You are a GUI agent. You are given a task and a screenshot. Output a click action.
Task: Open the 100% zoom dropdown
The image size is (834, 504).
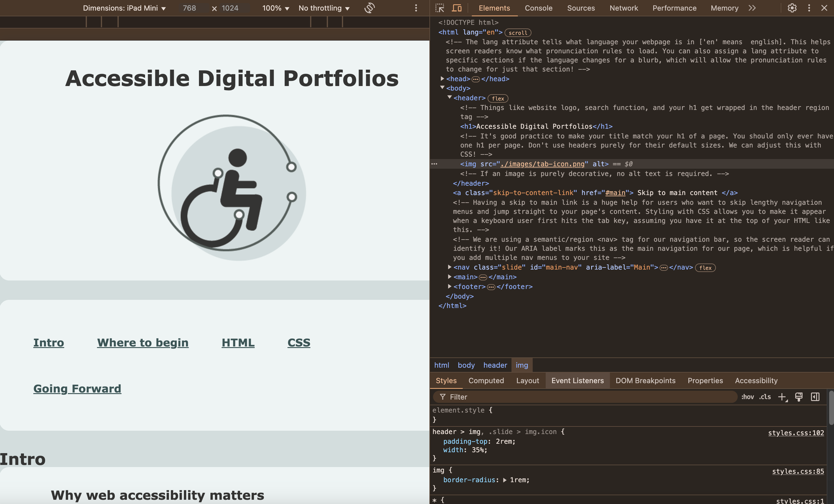tap(276, 8)
